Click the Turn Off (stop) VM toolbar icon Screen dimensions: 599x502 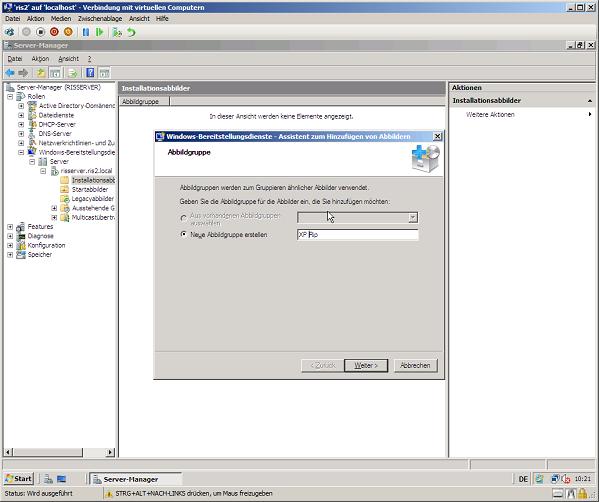click(40, 32)
